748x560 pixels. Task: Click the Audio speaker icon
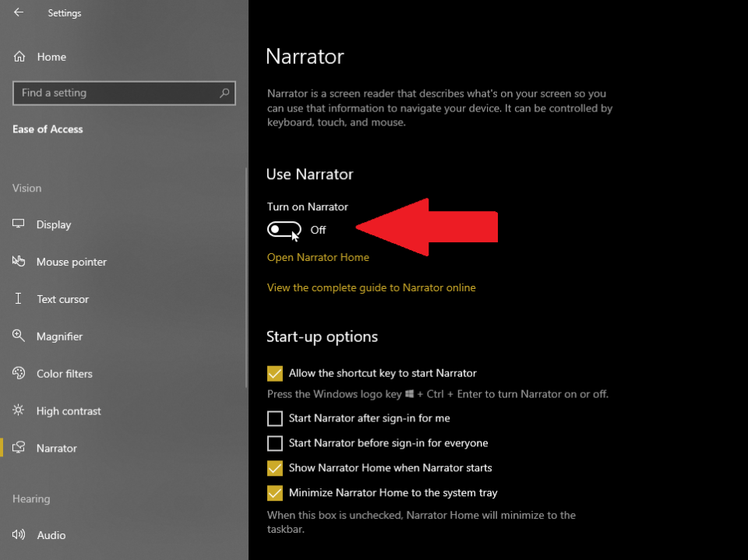(x=19, y=534)
